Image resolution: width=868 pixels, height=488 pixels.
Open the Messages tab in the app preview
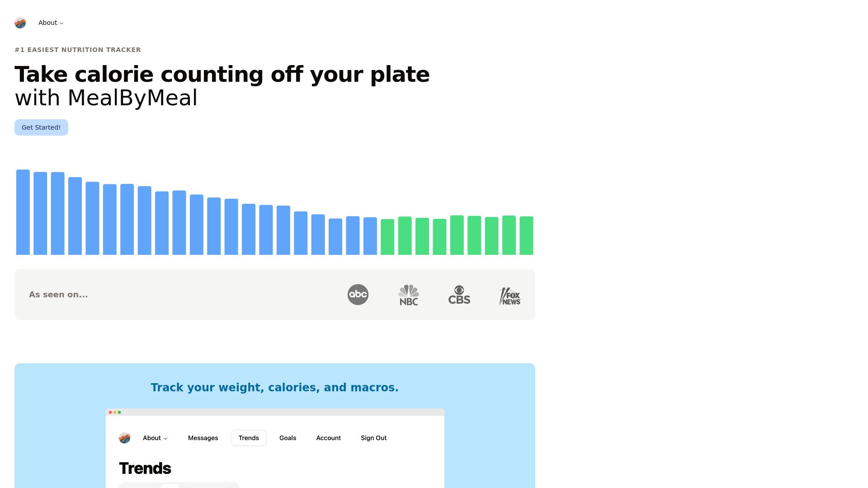point(203,438)
